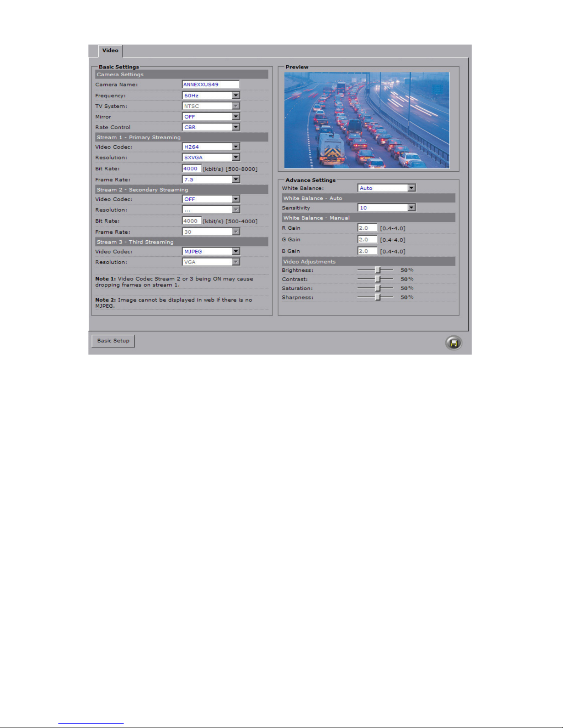563x728 pixels.
Task: Open the Rate Control dropdown
Action: click(x=211, y=127)
